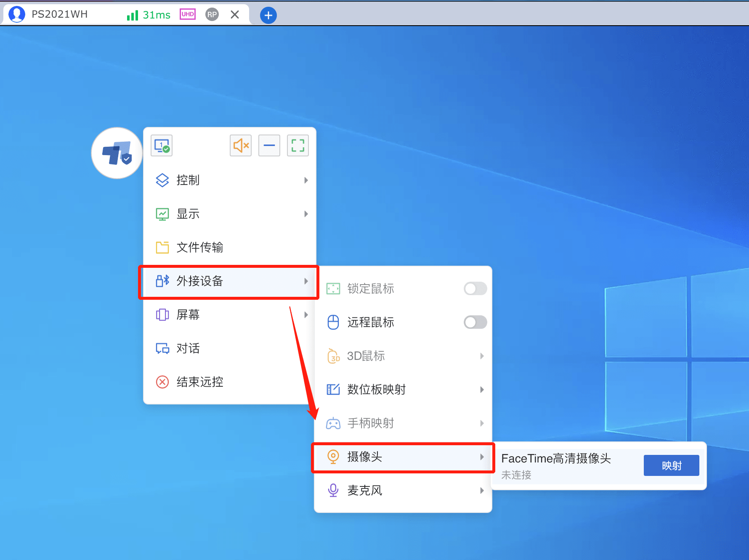This screenshot has width=749, height=560.
Task: Open the 屏幕 menu item
Action: click(230, 314)
